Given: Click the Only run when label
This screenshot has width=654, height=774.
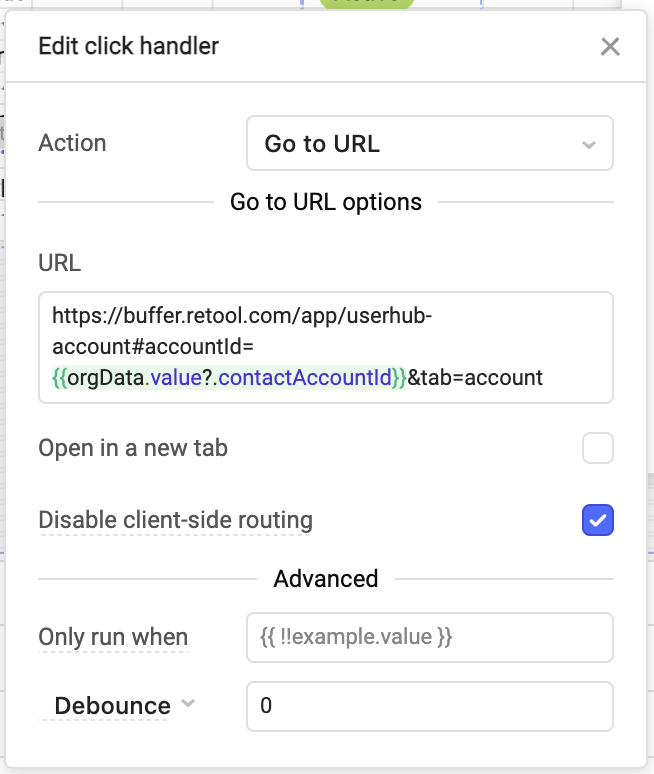Looking at the screenshot, I should tap(113, 638).
